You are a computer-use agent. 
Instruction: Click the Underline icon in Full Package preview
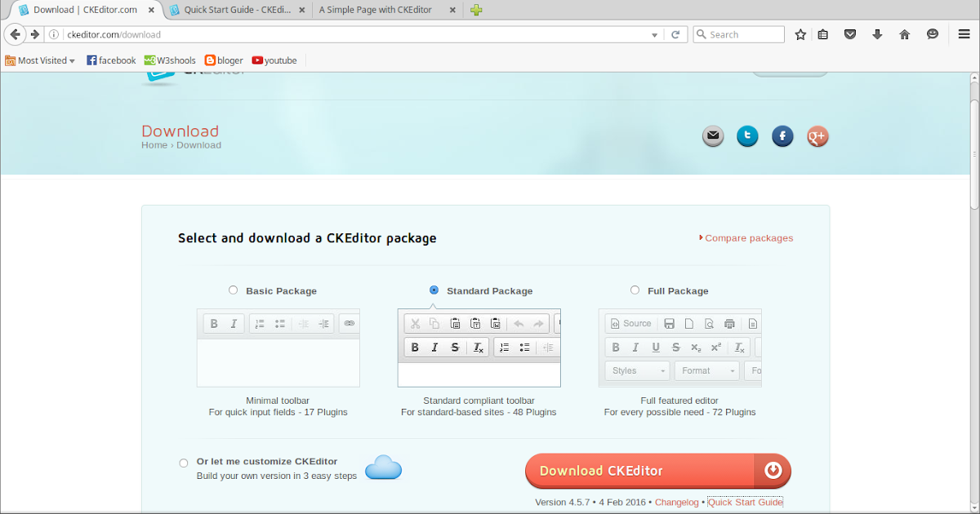click(x=656, y=348)
